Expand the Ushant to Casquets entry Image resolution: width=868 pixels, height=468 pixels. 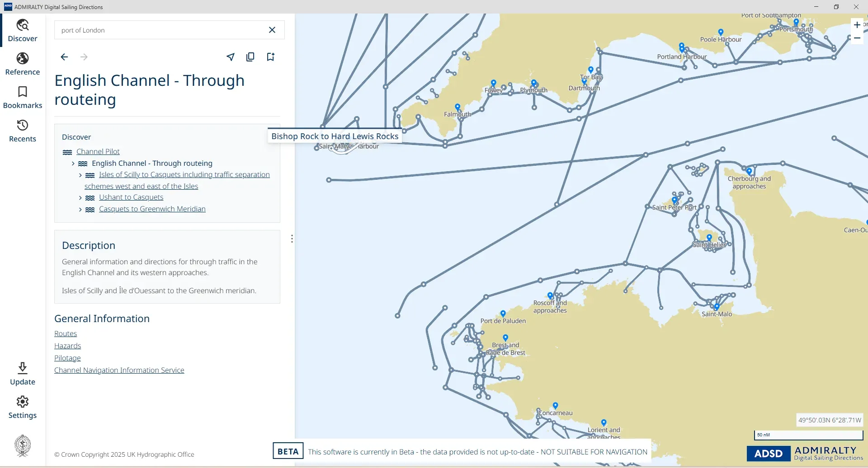(x=80, y=197)
